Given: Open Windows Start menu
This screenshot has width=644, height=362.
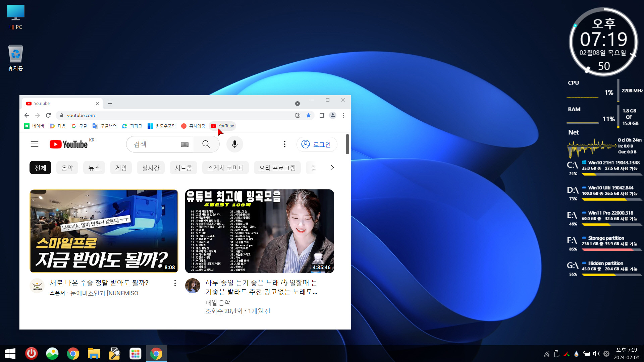Looking at the screenshot, I should 10,354.
